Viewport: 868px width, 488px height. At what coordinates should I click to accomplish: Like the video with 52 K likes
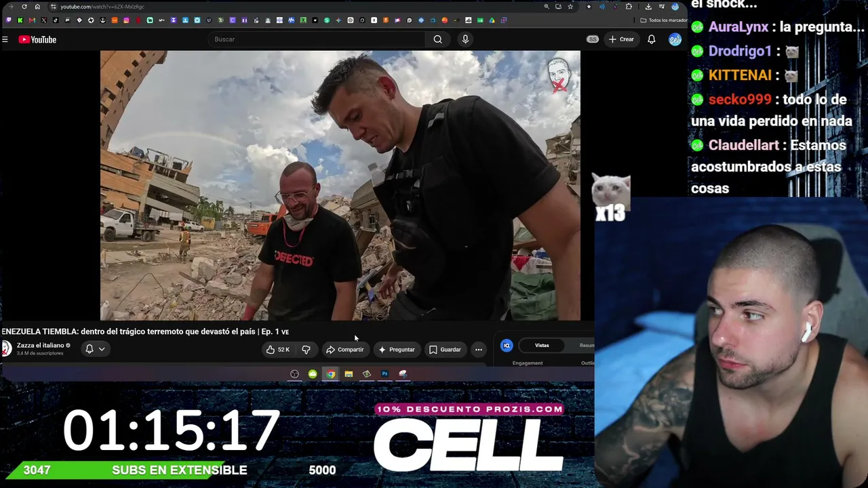pos(278,350)
